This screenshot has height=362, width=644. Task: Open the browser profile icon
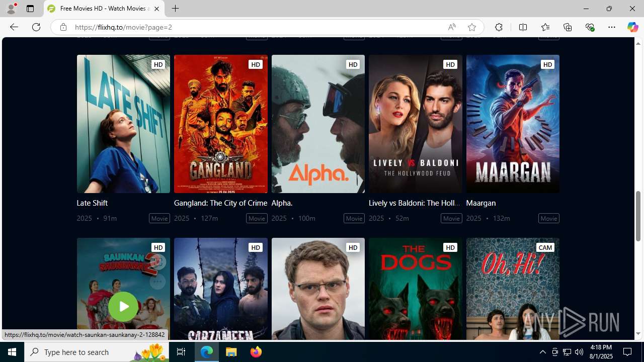pyautogui.click(x=11, y=9)
